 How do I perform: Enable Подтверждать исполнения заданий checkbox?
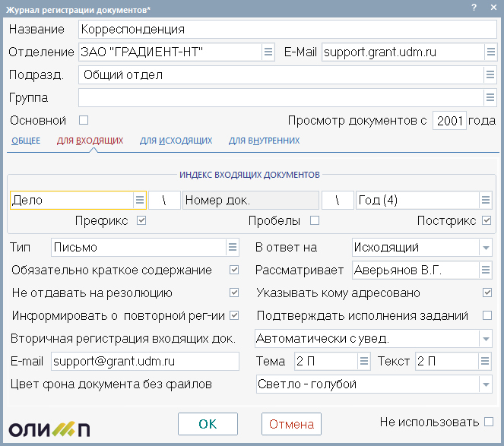pyautogui.click(x=487, y=315)
